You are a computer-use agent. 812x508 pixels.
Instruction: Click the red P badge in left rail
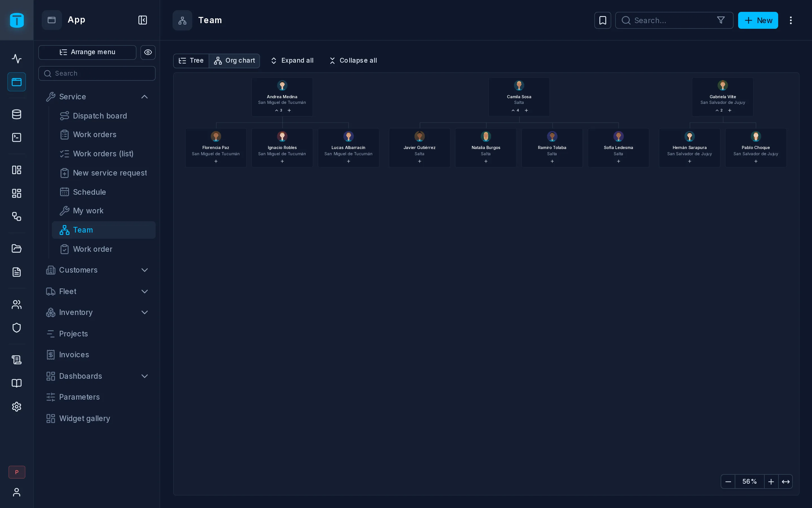(17, 472)
